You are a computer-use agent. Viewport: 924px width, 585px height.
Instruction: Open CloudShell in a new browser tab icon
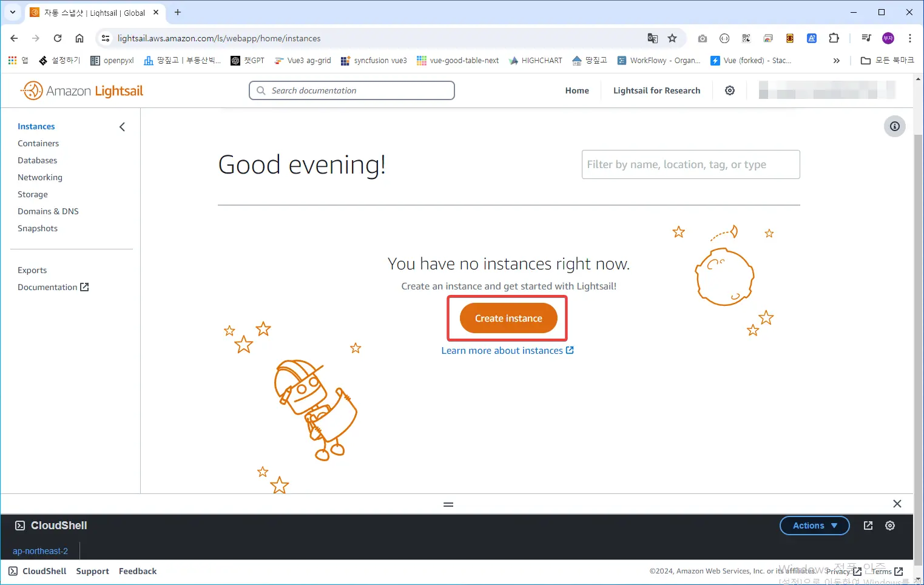pyautogui.click(x=868, y=526)
